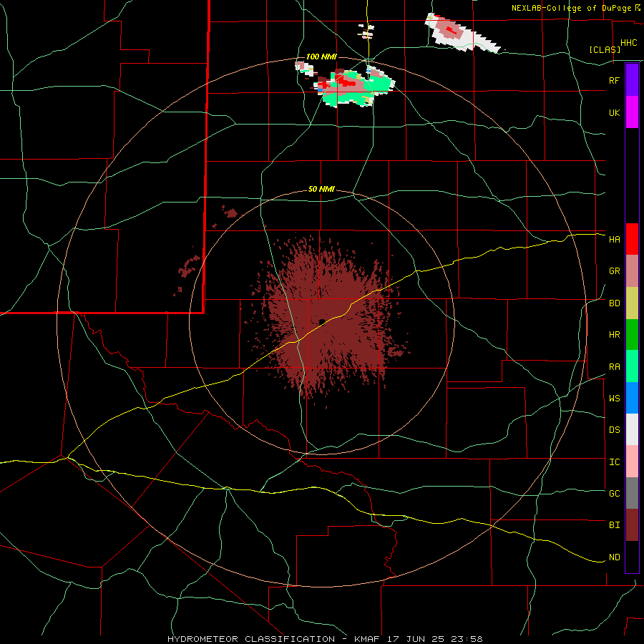Click the GC gray legend swatch
This screenshot has width=644, height=644.
click(632, 493)
